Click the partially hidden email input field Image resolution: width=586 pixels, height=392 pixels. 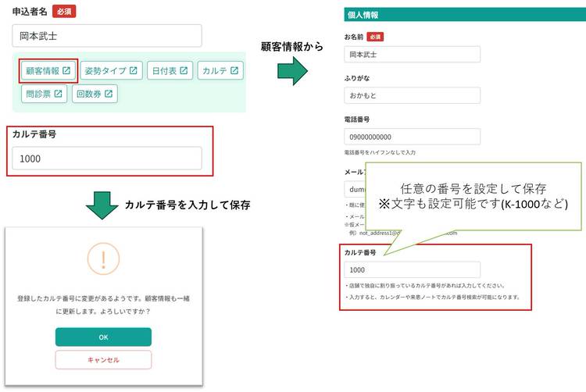(x=354, y=189)
